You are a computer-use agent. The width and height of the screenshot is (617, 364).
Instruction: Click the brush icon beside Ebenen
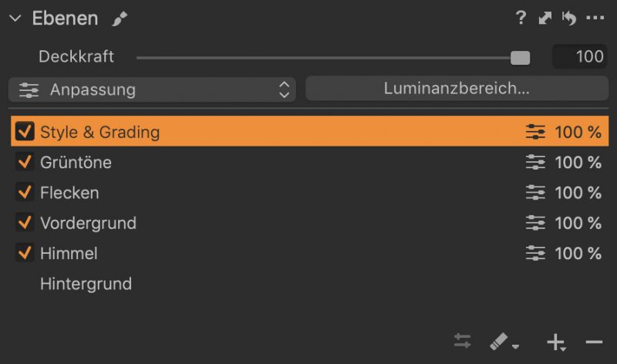[120, 19]
